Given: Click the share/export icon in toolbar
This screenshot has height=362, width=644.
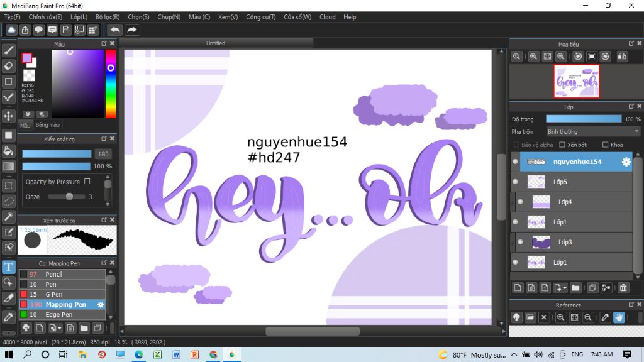Looking at the screenshot, I should (x=25, y=30).
